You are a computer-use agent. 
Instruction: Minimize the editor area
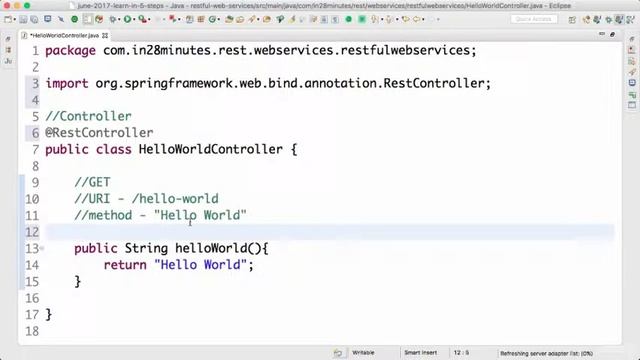pos(602,34)
